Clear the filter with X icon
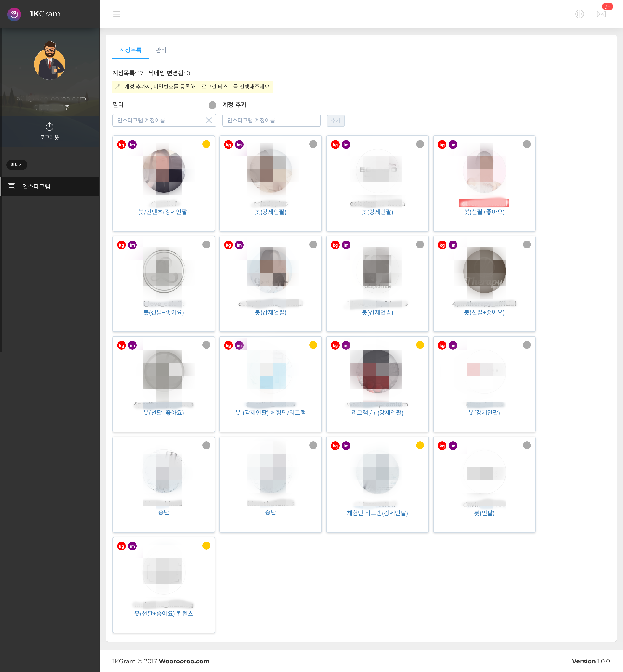Screen dimensions: 623x672 (209, 120)
